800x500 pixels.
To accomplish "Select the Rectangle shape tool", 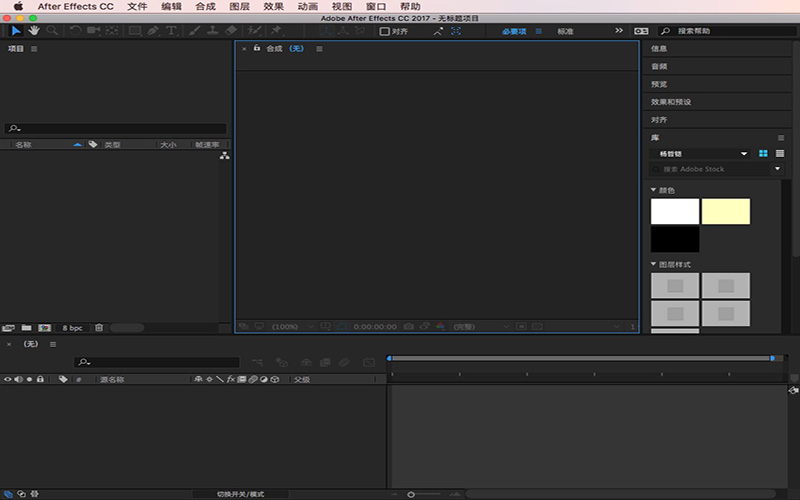I will tap(135, 31).
